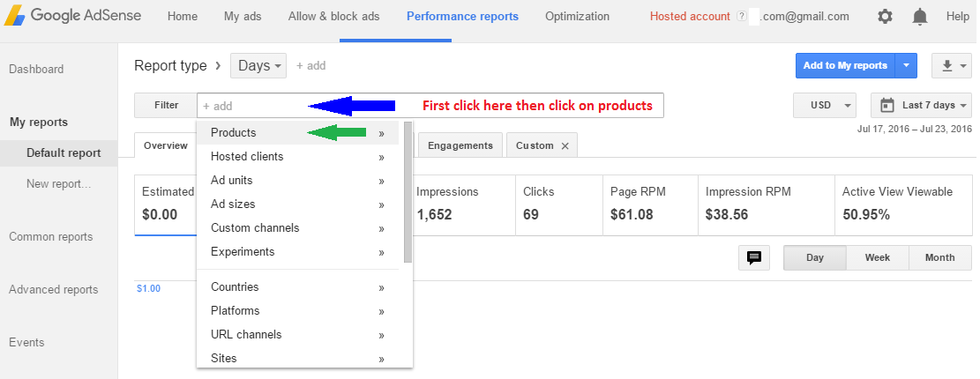Open Dashboard in the sidebar
This screenshot has width=980, height=379.
pyautogui.click(x=36, y=70)
